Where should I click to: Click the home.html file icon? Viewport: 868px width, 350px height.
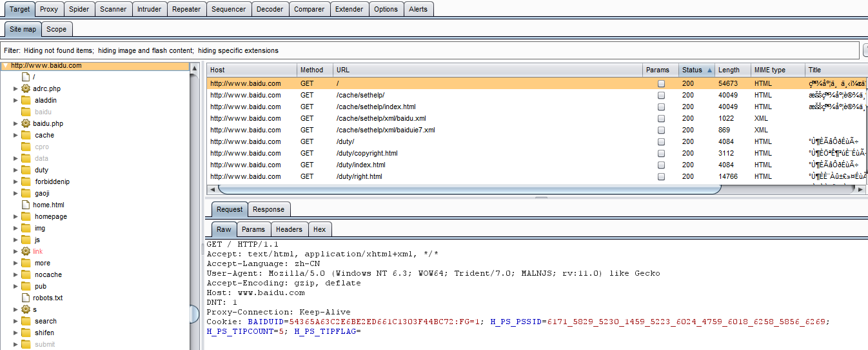click(26, 205)
